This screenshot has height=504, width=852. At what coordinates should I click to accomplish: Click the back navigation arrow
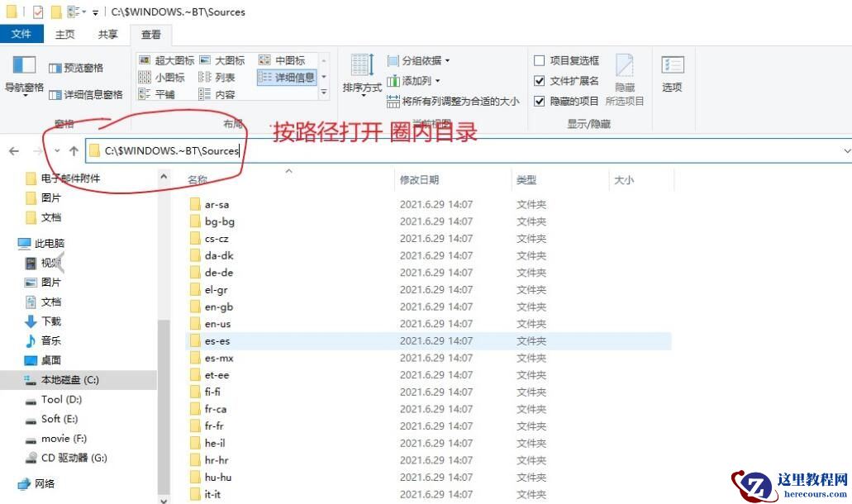[14, 150]
